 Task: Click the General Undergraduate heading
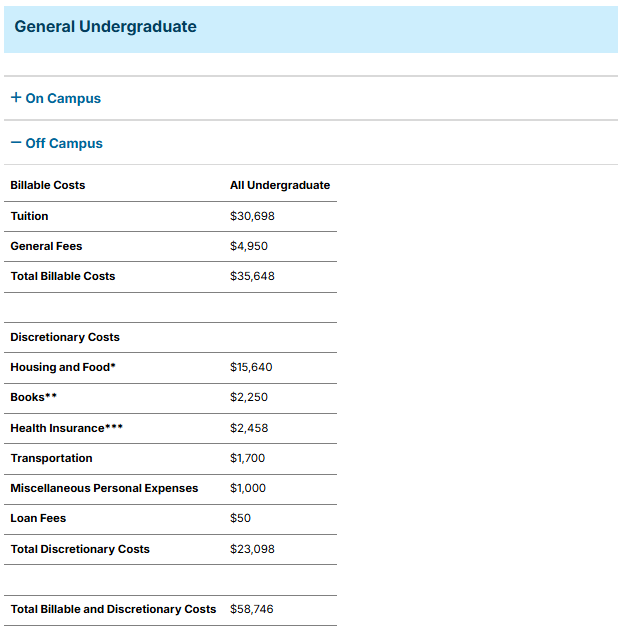tap(105, 27)
